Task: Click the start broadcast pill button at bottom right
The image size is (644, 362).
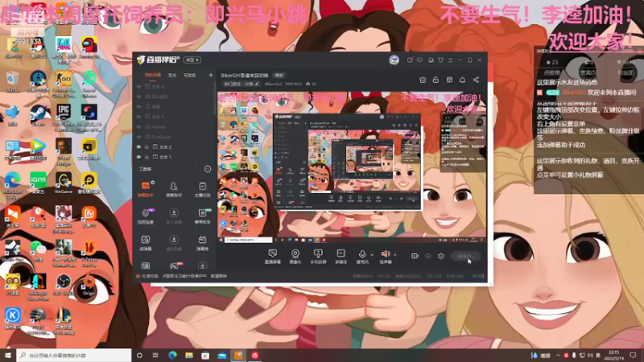Action: click(465, 256)
